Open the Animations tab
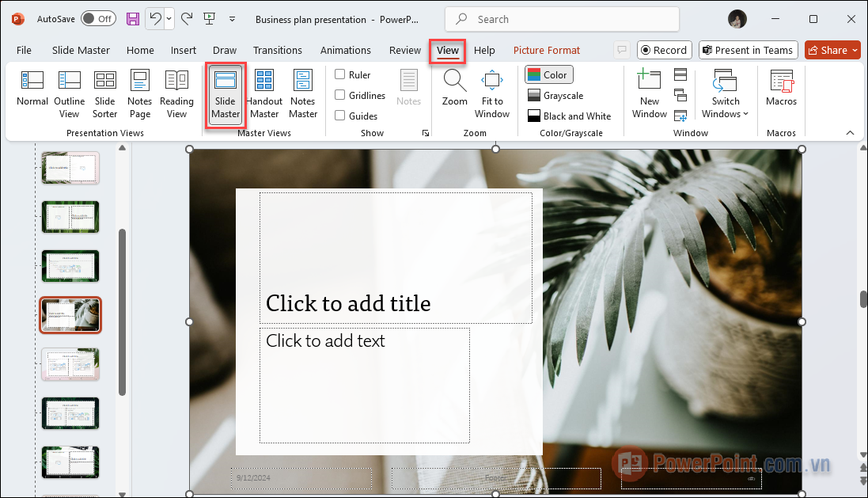The width and height of the screenshot is (868, 498). click(x=346, y=50)
